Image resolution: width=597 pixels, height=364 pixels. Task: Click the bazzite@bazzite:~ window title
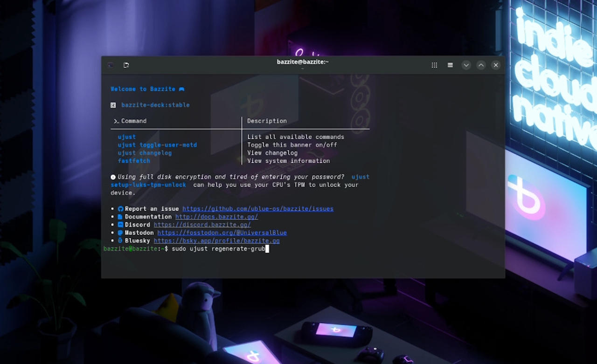point(302,61)
